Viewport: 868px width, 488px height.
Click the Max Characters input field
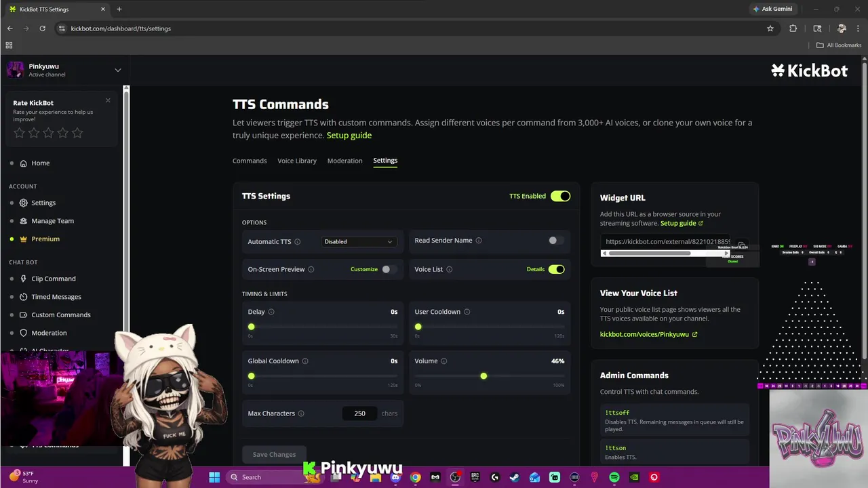click(359, 413)
